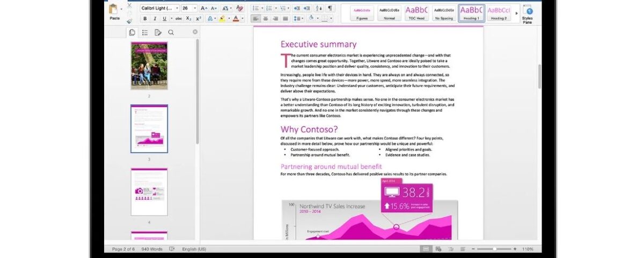This screenshot has height=258, width=644.
Task: Open the Styles Pane
Action: [x=528, y=13]
